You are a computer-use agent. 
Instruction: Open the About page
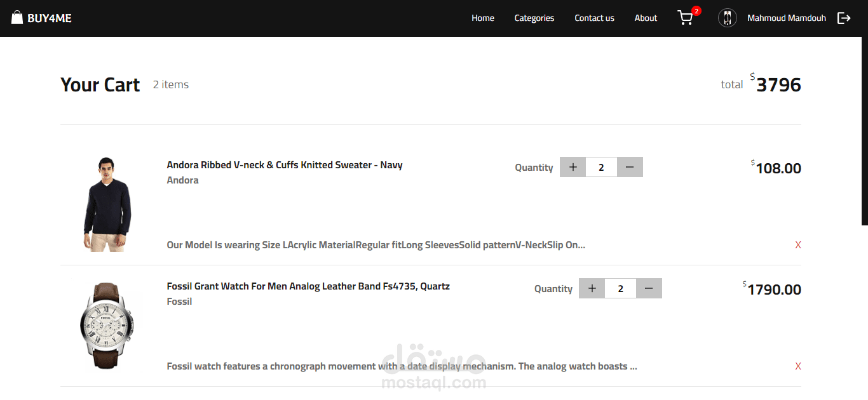[646, 18]
